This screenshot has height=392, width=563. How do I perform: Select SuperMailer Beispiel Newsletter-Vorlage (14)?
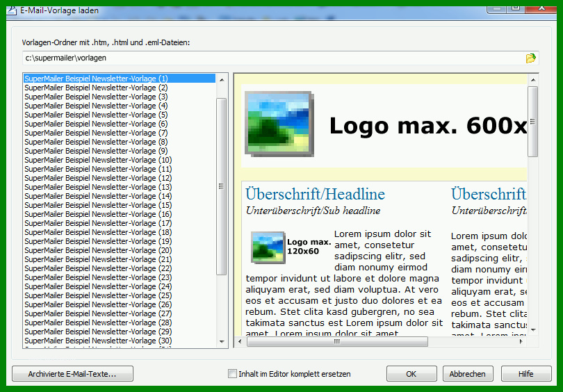click(x=120, y=196)
